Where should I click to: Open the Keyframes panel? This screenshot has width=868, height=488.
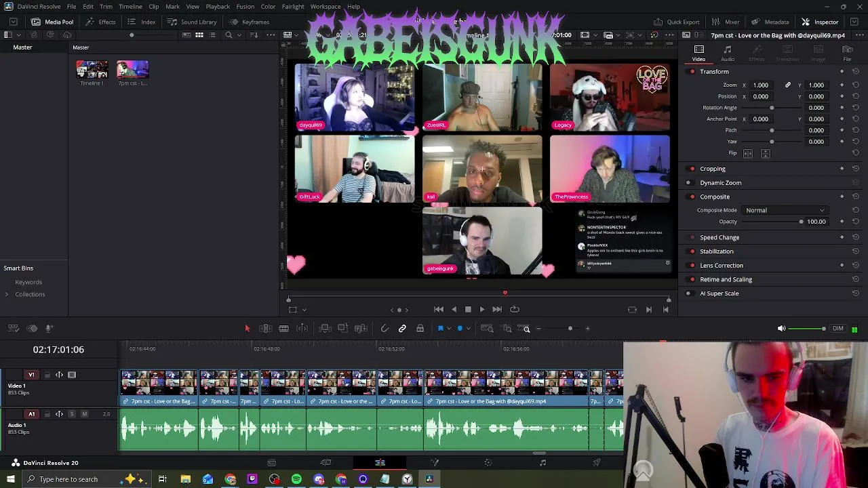(x=249, y=22)
